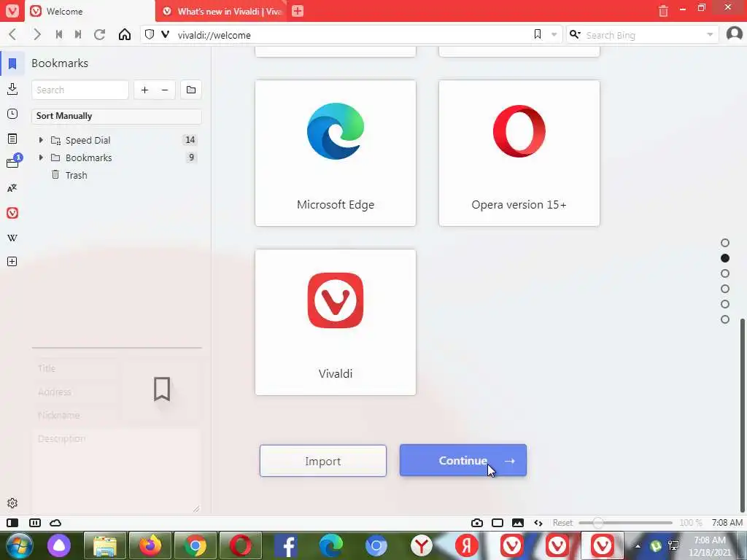Expand the Speed Dial folder

pyautogui.click(x=41, y=140)
